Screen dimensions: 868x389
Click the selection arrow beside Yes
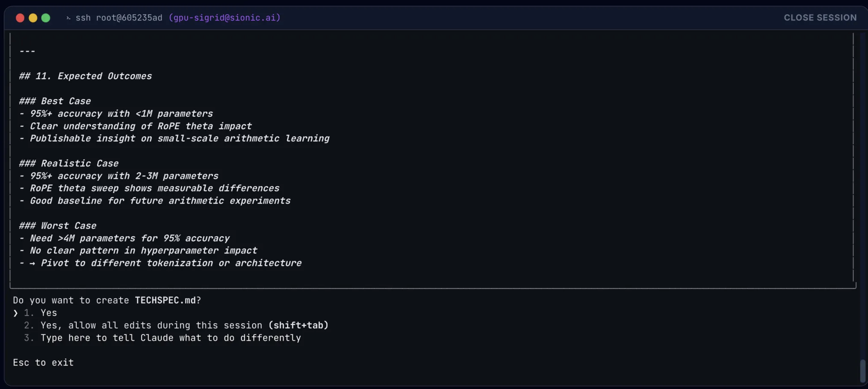[15, 313]
